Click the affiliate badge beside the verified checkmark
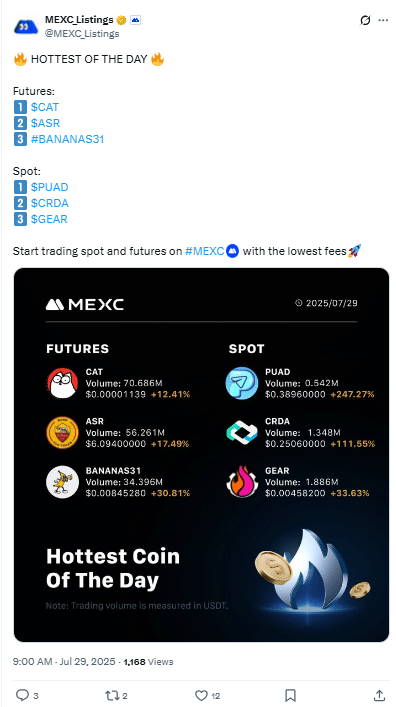 coord(135,20)
